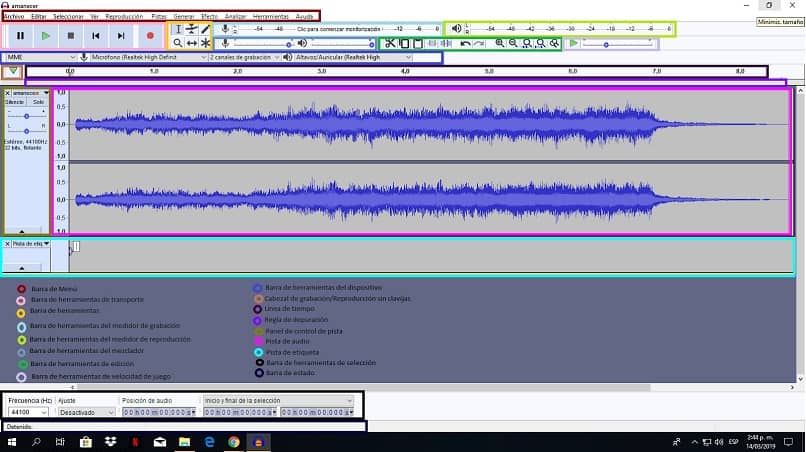Close the amanecer track with X button

(x=8, y=93)
